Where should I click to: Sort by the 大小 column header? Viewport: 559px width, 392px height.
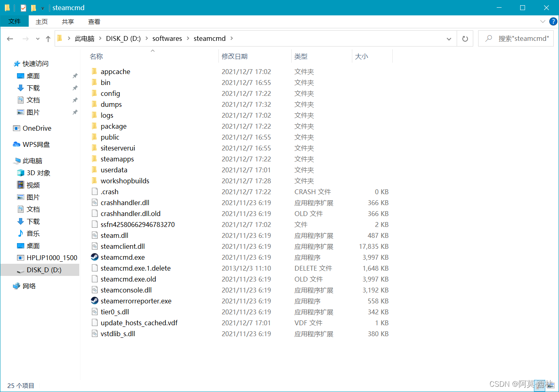362,56
